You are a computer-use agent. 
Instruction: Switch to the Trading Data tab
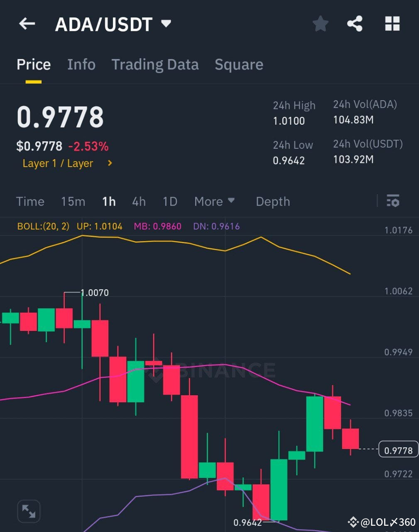(x=155, y=64)
